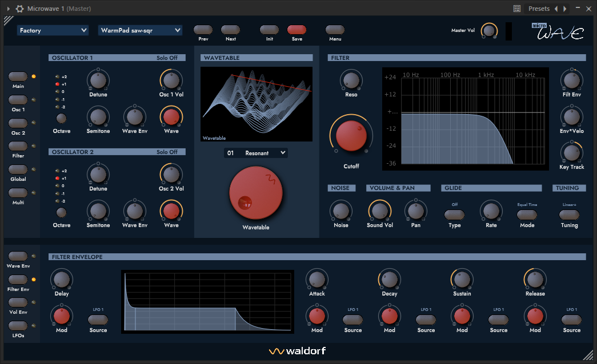Click the large Wavetable knob
The height and width of the screenshot is (364, 597).
(x=256, y=193)
